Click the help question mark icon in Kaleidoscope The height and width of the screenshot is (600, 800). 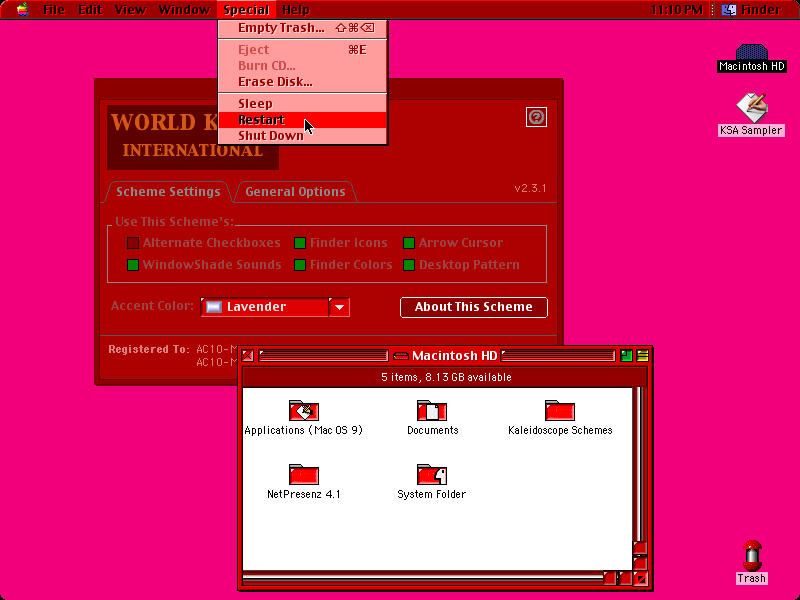tap(536, 117)
